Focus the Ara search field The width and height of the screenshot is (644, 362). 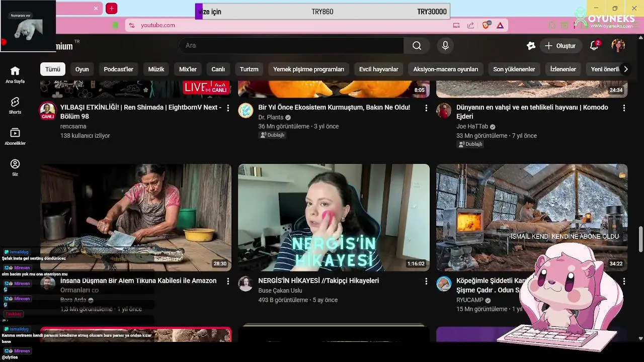(291, 46)
